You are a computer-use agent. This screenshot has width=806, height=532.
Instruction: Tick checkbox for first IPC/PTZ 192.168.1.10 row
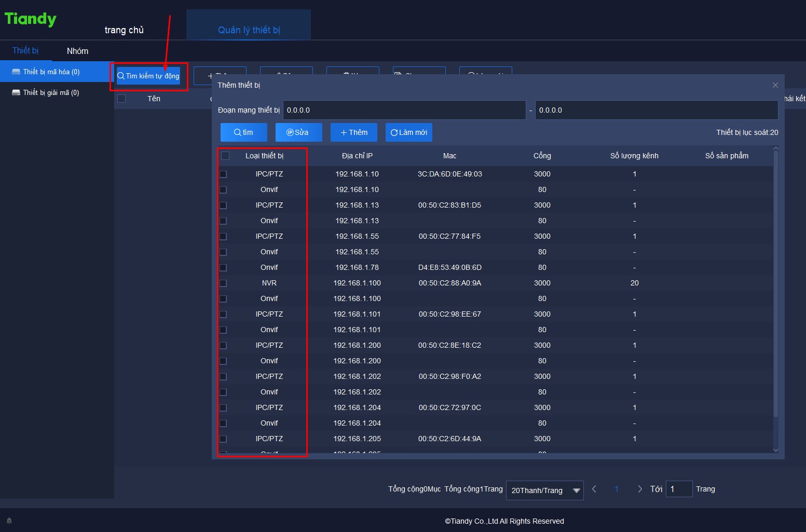223,174
